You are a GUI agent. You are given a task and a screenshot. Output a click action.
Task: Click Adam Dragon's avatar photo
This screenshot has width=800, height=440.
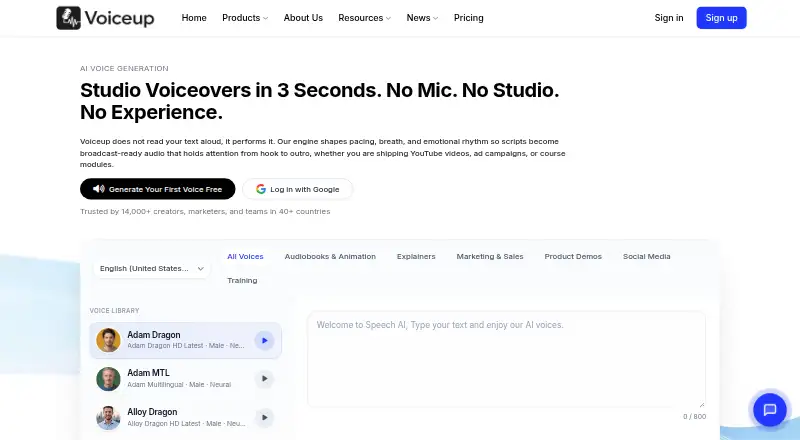(108, 340)
